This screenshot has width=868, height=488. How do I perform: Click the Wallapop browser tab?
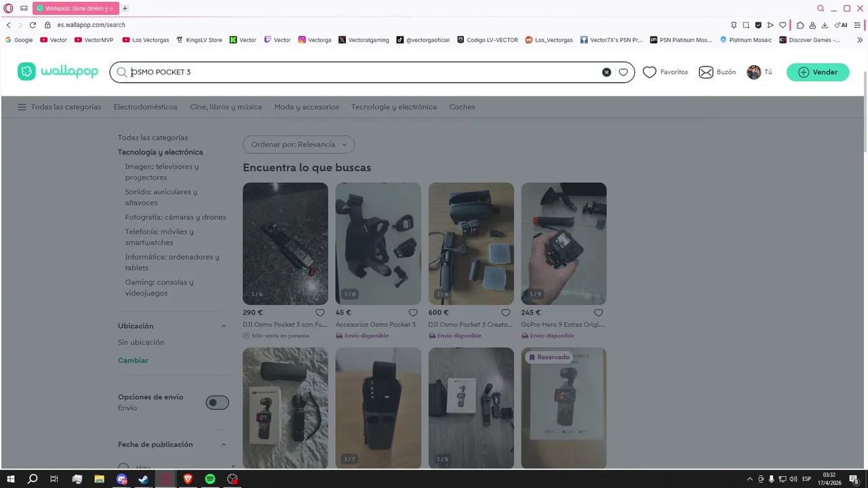[x=76, y=8]
